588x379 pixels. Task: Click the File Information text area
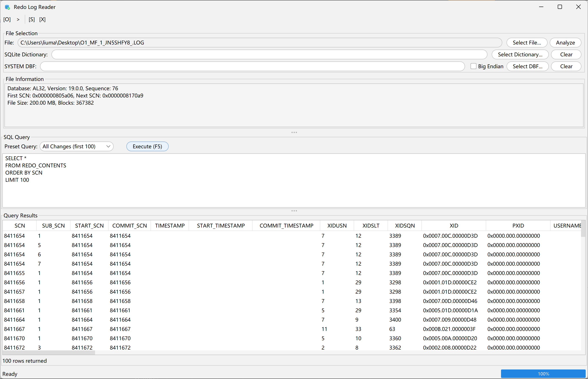pos(294,105)
